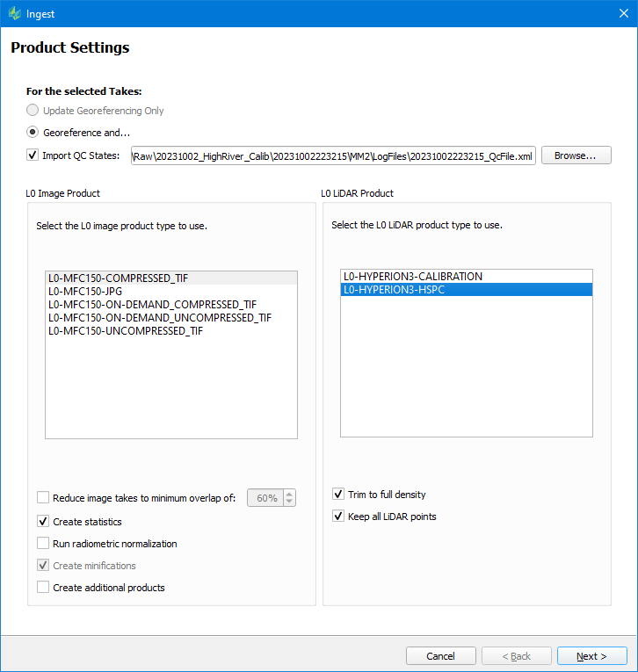The image size is (638, 672).
Task: Choose L0-HYPERION3-CALIBRATION LiDAR product
Action: [413, 276]
